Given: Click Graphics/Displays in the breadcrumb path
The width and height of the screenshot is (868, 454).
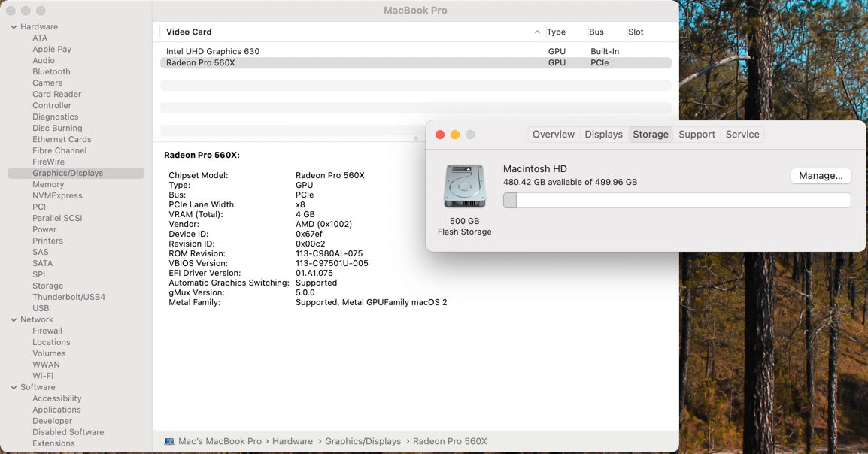Looking at the screenshot, I should (363, 441).
